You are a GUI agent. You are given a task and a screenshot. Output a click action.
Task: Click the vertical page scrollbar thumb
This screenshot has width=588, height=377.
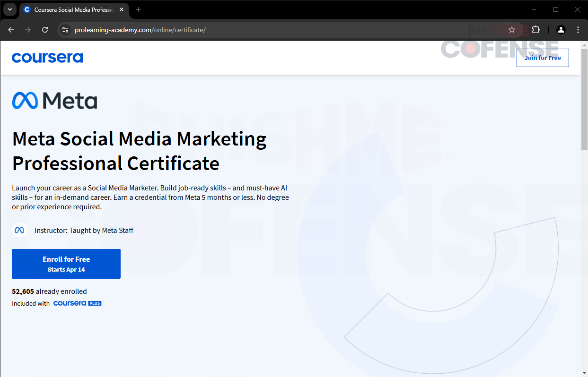pos(584,99)
